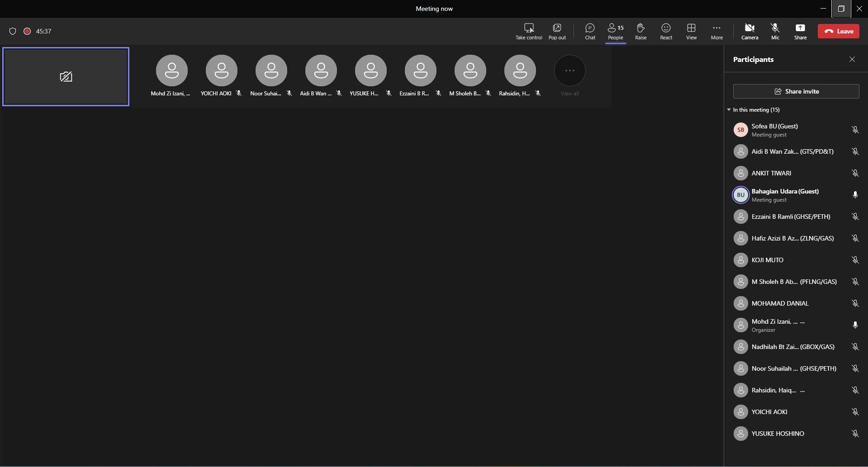
Task: Click Nadhilah Bt Zai muted mic icon
Action: (855, 347)
